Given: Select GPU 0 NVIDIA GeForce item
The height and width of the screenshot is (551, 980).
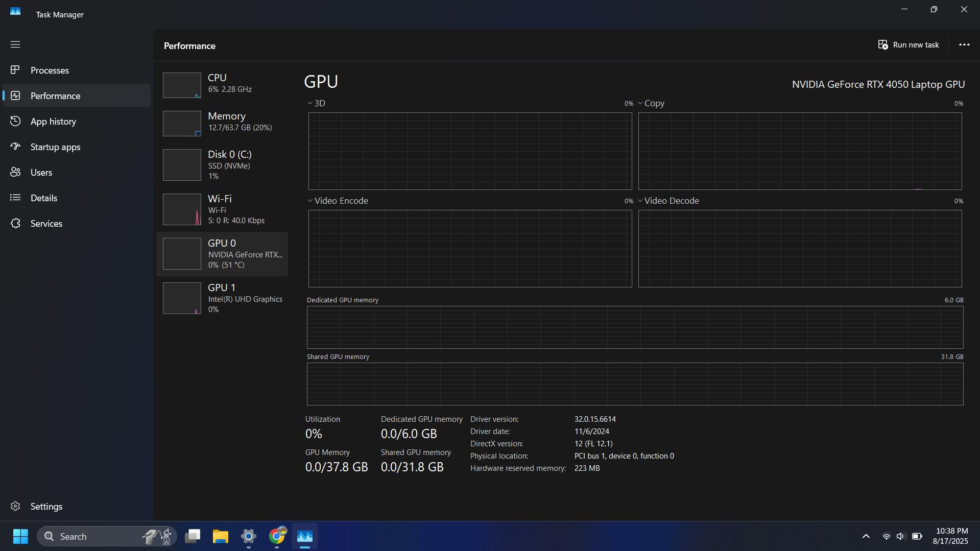Looking at the screenshot, I should pyautogui.click(x=222, y=254).
